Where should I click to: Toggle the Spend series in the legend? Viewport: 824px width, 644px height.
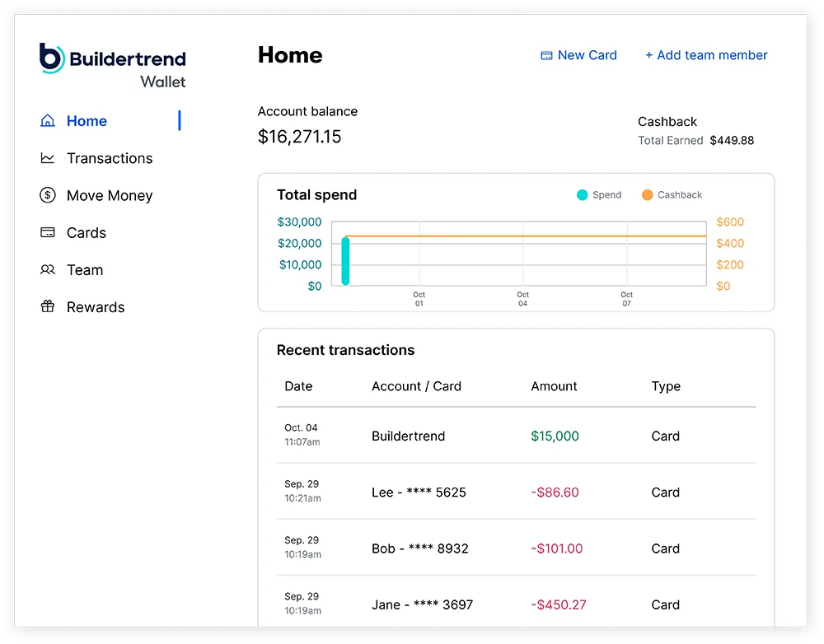[599, 194]
